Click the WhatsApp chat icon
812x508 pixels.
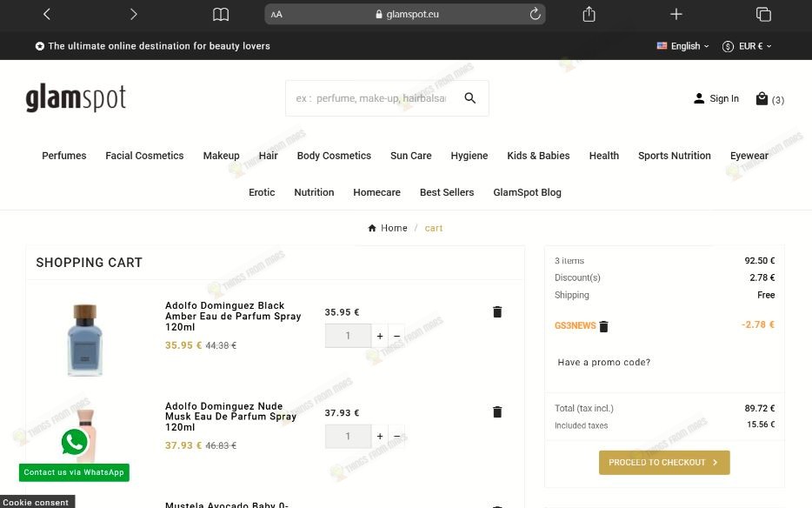point(74,442)
